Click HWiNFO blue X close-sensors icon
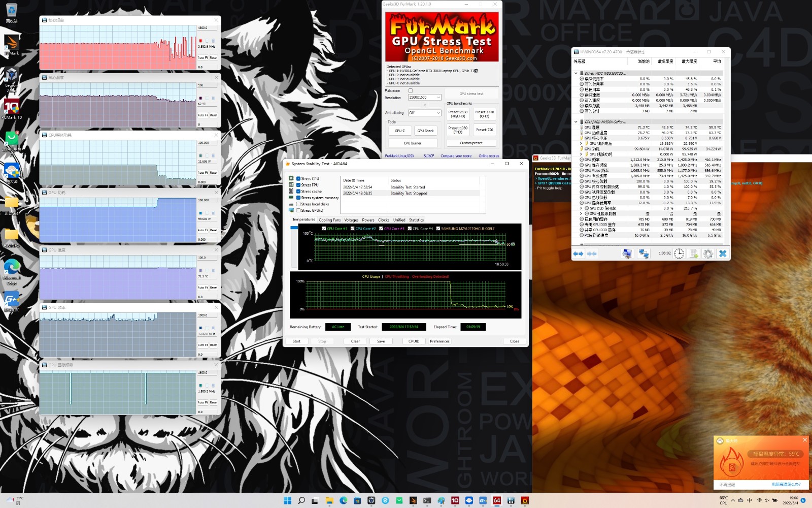The width and height of the screenshot is (812, 508). (723, 253)
